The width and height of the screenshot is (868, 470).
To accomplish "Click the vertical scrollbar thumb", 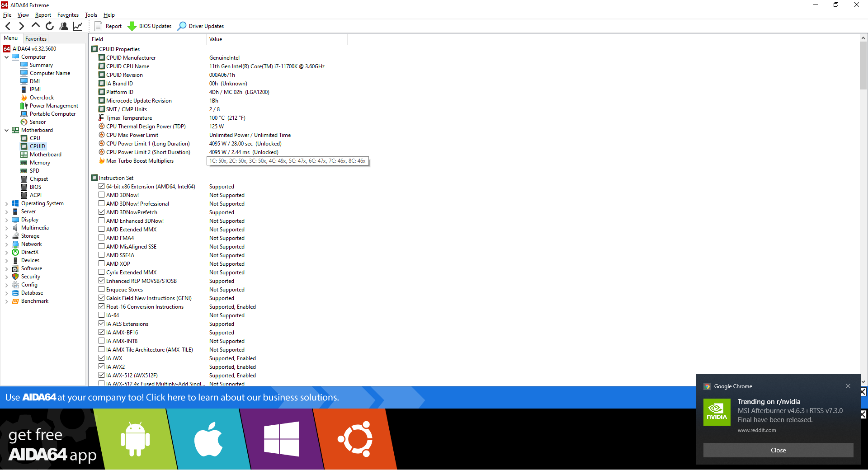I will 863,66.
